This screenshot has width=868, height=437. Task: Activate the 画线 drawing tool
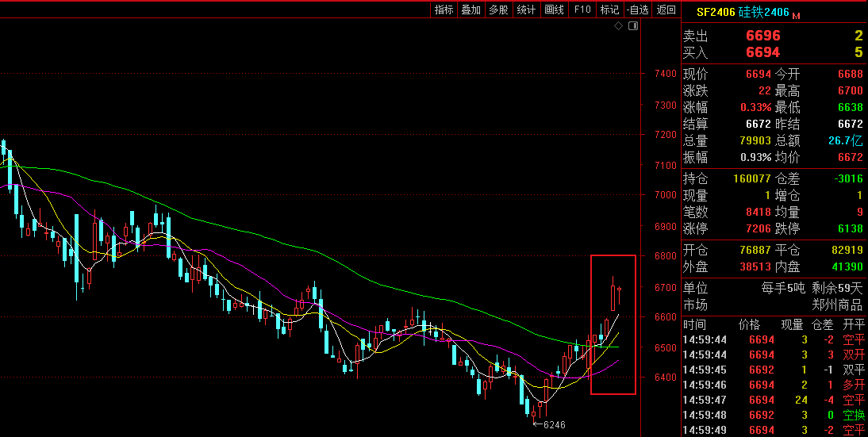(x=554, y=10)
